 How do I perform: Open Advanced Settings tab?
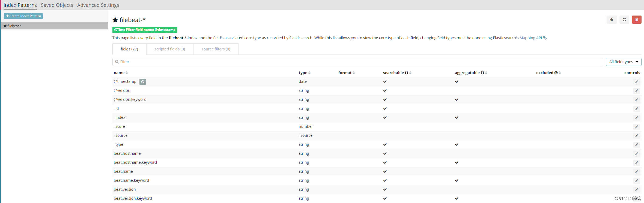[x=98, y=5]
